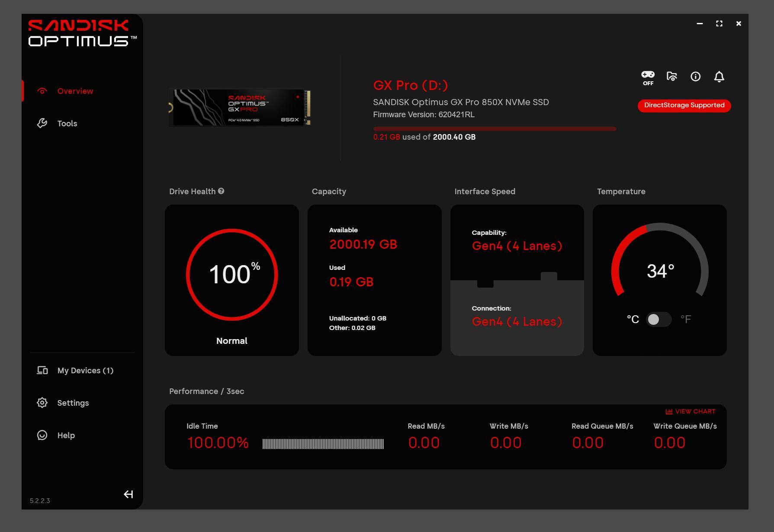The image size is (774, 532).
Task: Click the Normal health status label
Action: (x=232, y=341)
